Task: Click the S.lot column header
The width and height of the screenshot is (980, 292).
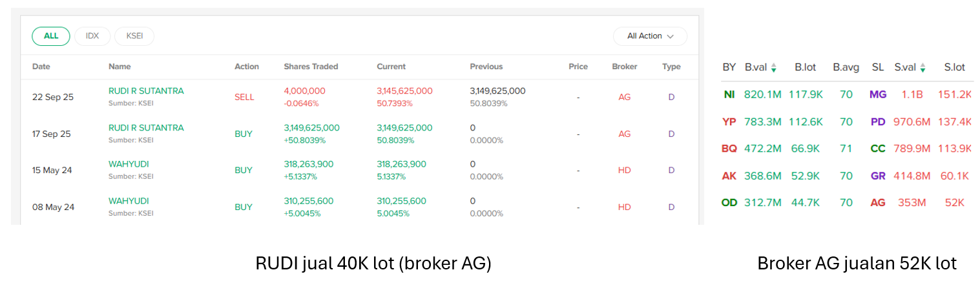Action: 954,67
